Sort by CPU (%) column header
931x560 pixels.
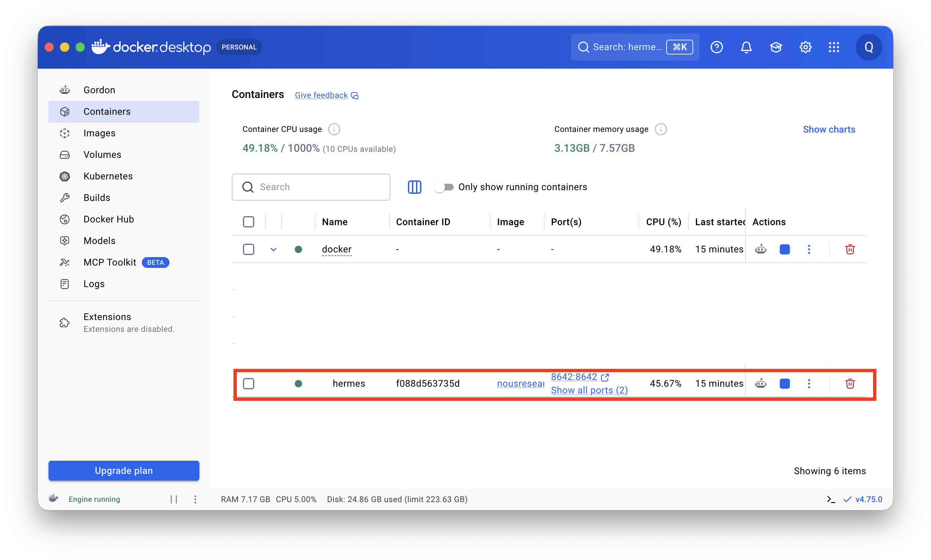[663, 221]
